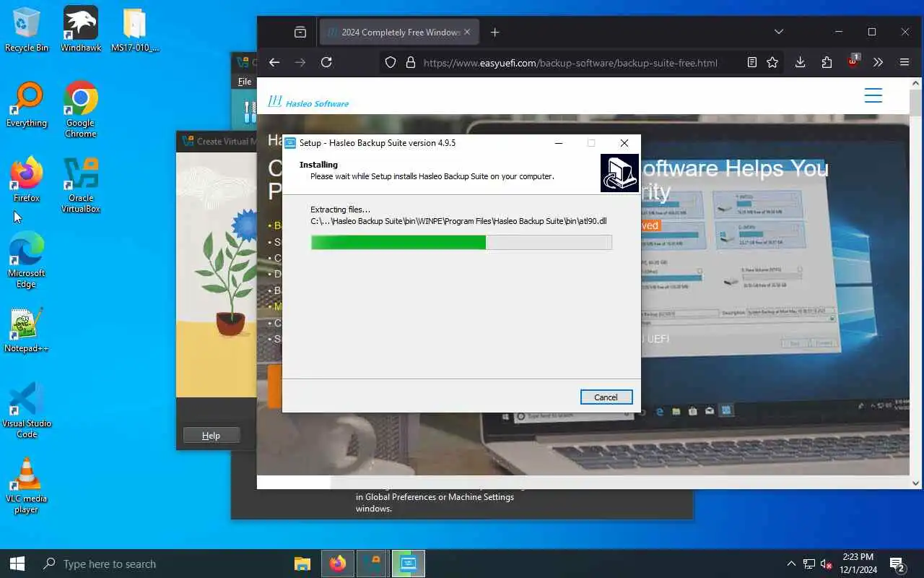The height and width of the screenshot is (578, 924).
Task: Open a new Firefox tab
Action: [x=494, y=33]
